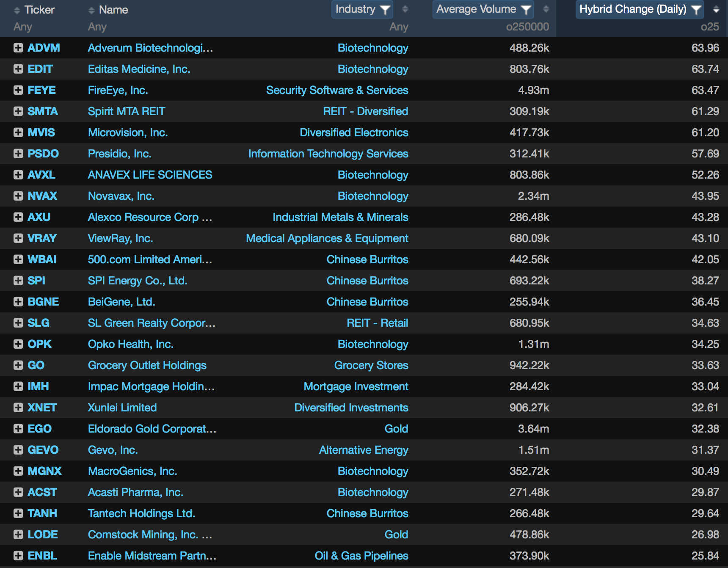Expand the AVXL row plus icon
Image resolution: width=728 pixels, height=568 pixels.
point(18,175)
